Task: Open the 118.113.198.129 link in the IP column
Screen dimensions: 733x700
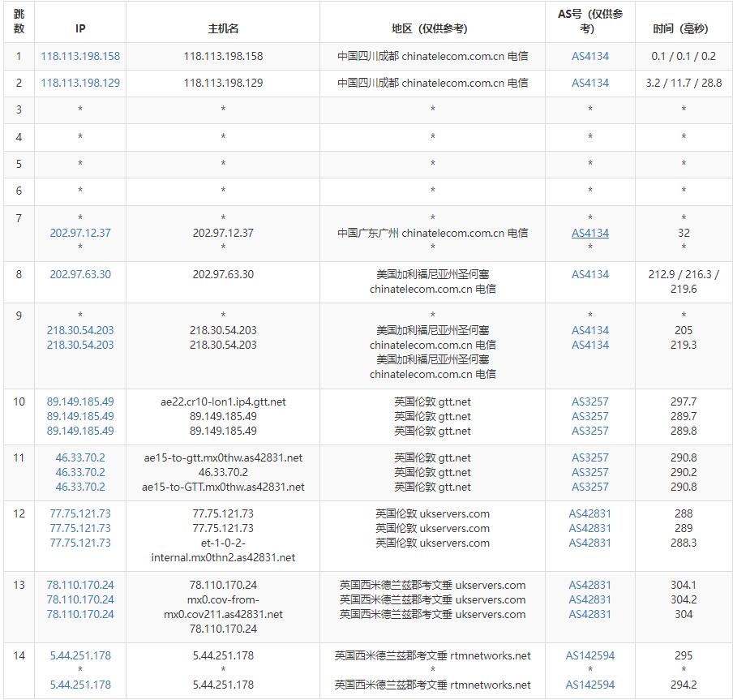Action: pos(80,83)
